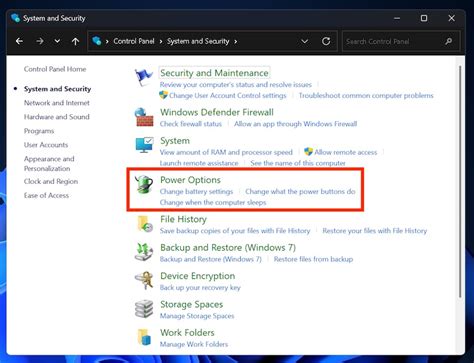Image resolution: width=474 pixels, height=363 pixels.
Task: Open the Work Folders icon
Action: click(x=145, y=337)
